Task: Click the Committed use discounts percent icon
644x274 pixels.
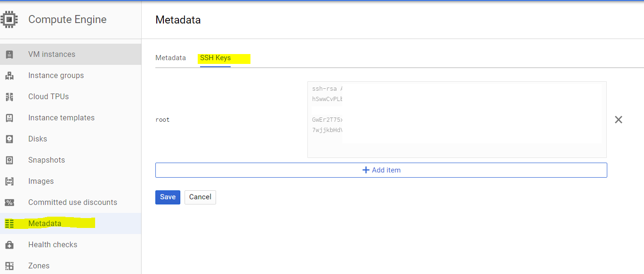Action: pyautogui.click(x=9, y=203)
